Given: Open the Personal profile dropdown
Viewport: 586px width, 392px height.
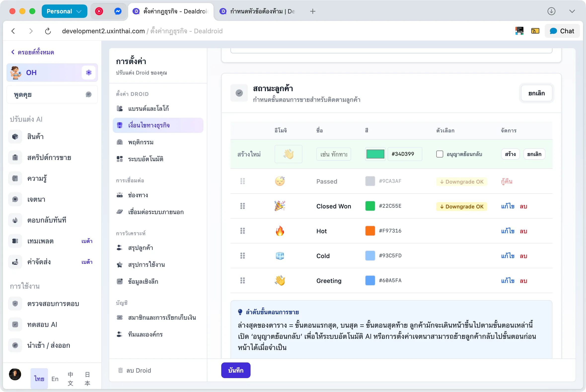Looking at the screenshot, I should [64, 11].
